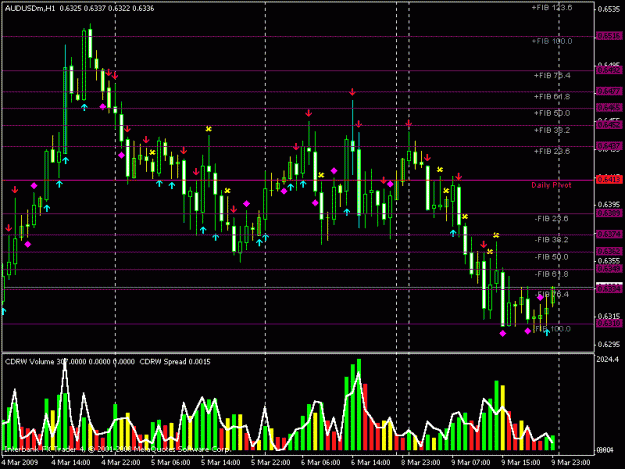Click the 4 Mar 14:00 time label
Screen dimensions: 625x469
click(71, 463)
